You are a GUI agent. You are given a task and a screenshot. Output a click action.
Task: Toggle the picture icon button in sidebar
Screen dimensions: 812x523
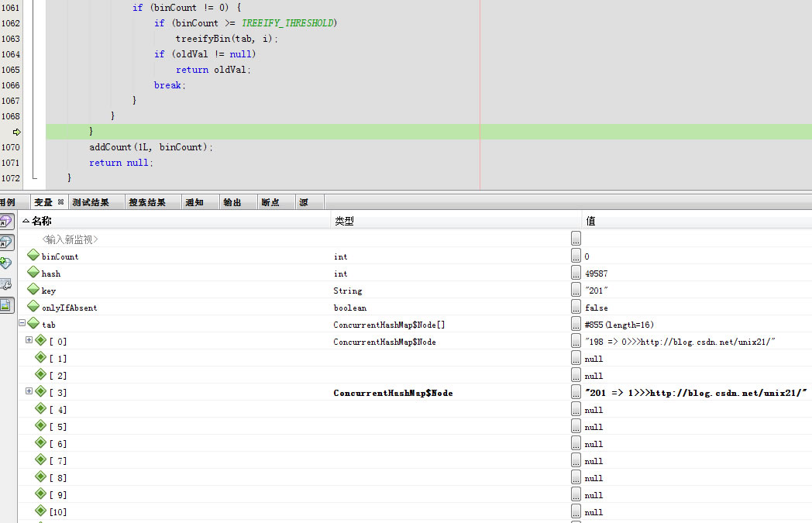tap(6, 305)
